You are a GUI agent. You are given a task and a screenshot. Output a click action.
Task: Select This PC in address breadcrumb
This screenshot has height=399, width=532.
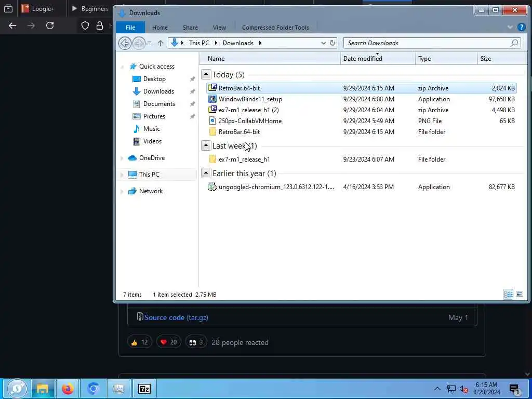199,43
